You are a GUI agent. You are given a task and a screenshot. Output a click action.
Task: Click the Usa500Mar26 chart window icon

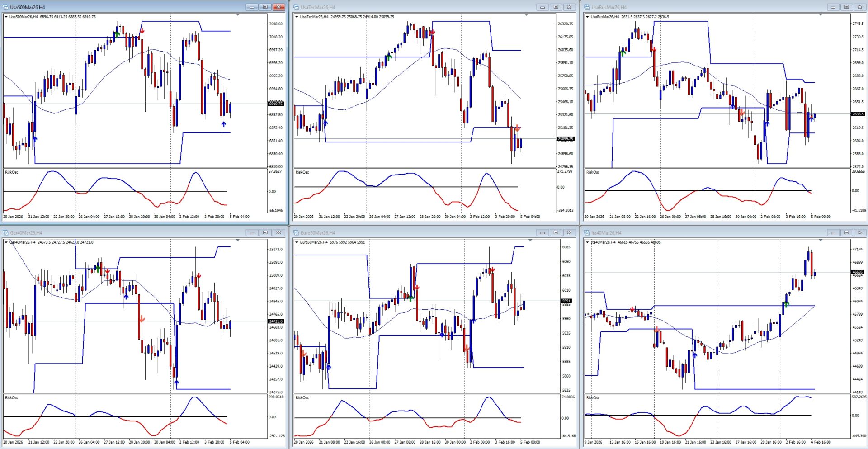coord(6,7)
